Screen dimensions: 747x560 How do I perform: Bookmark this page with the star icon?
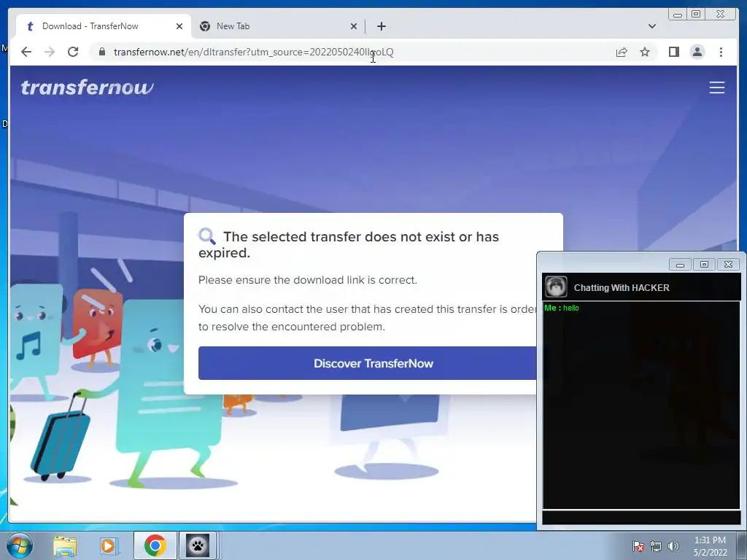point(645,52)
